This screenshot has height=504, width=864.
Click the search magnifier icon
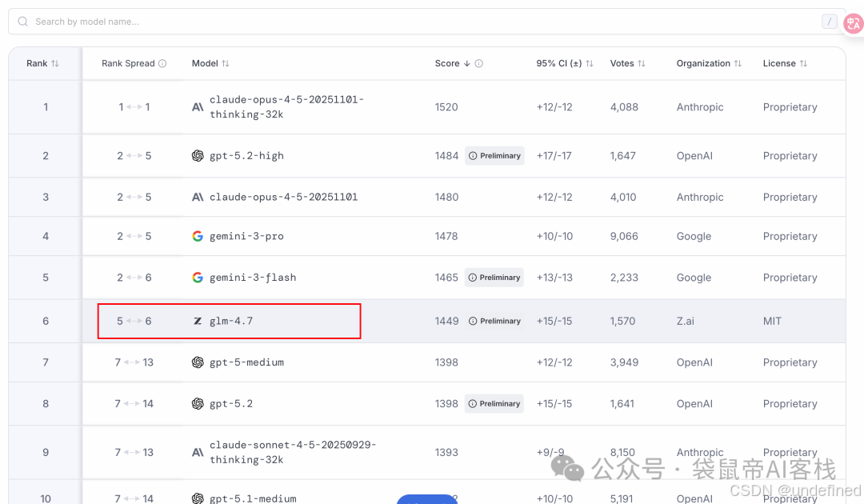pos(22,22)
